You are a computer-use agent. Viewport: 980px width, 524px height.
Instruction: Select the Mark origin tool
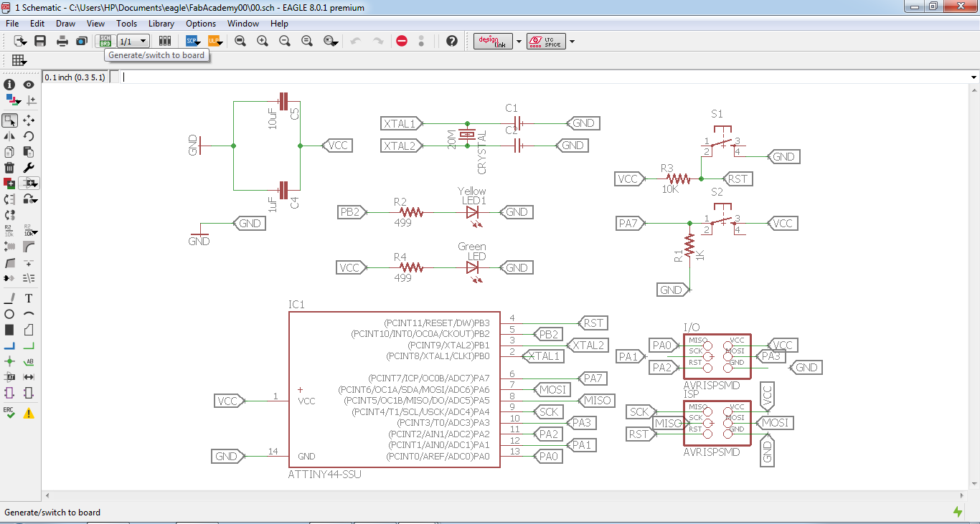(30, 100)
